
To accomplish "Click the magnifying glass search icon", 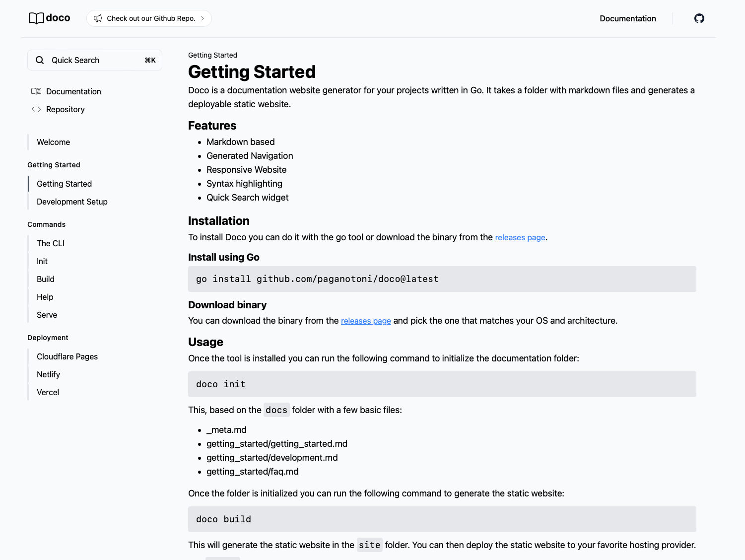I will pos(40,60).
